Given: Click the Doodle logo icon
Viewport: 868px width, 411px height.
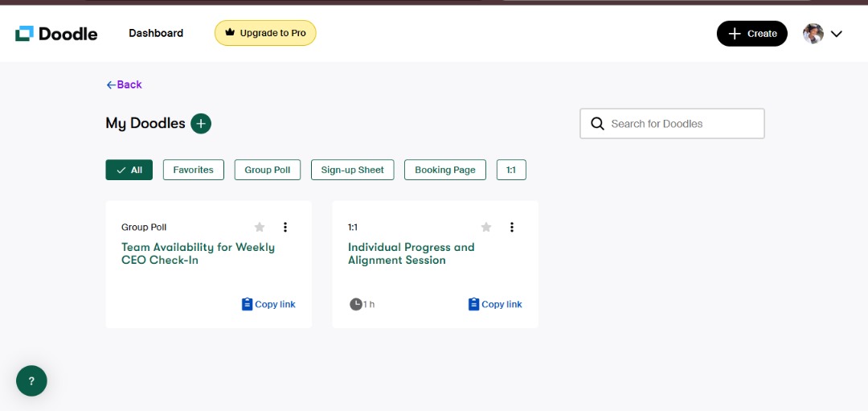Looking at the screenshot, I should click(x=24, y=33).
